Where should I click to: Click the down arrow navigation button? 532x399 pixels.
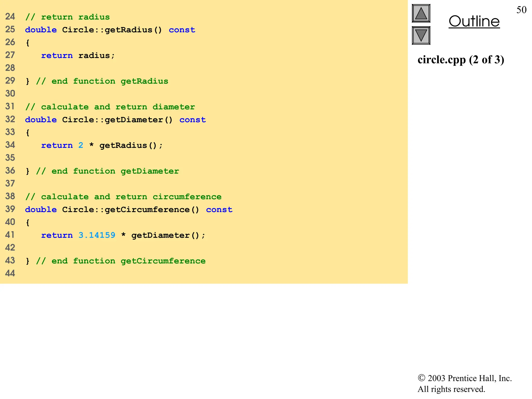click(421, 36)
